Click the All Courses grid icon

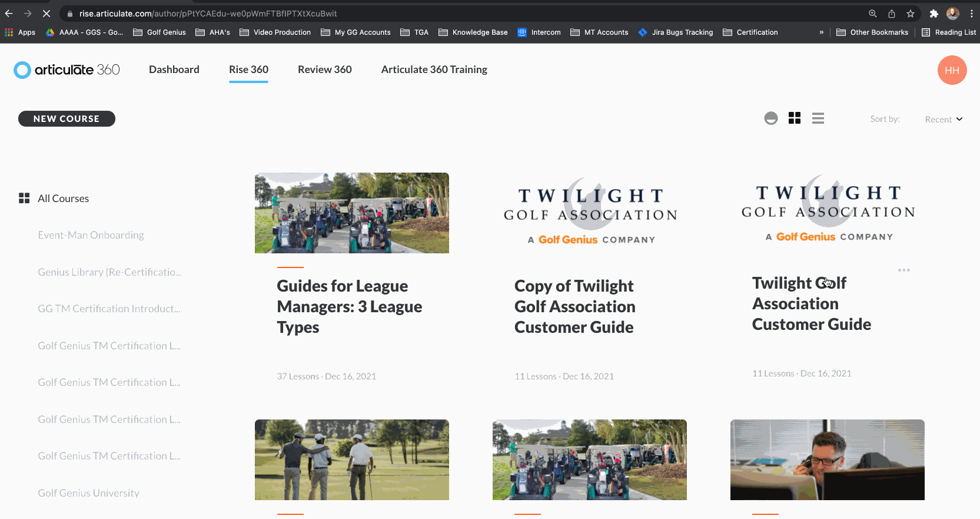tap(24, 198)
